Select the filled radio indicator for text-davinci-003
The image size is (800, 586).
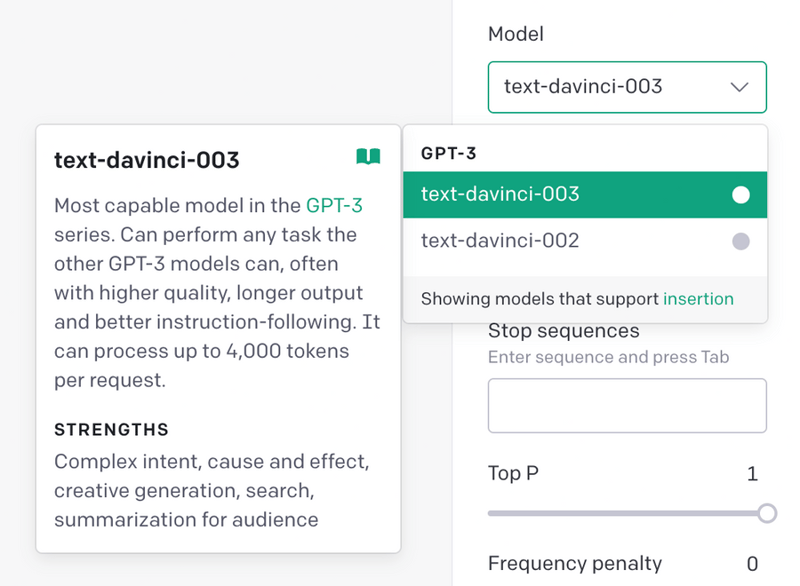coord(741,194)
